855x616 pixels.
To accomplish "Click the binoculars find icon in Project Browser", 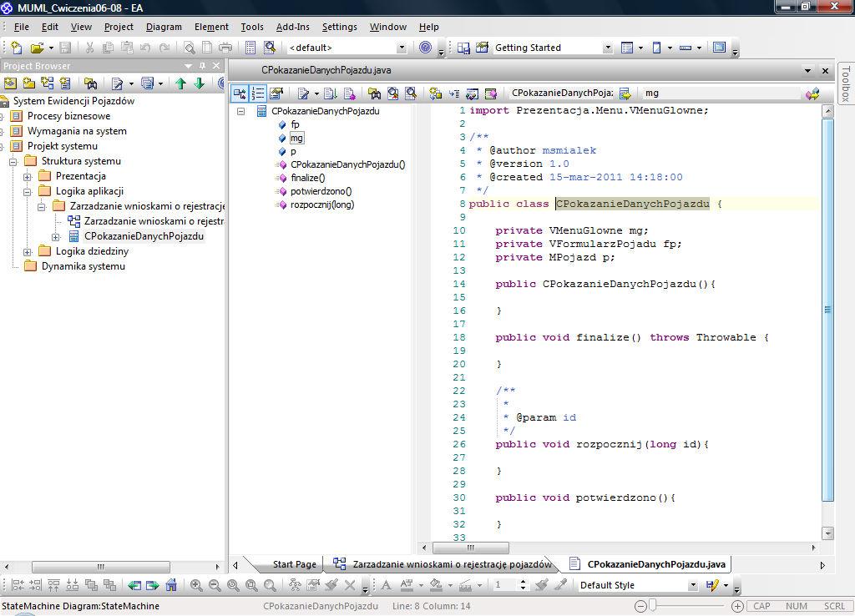I will tap(90, 83).
